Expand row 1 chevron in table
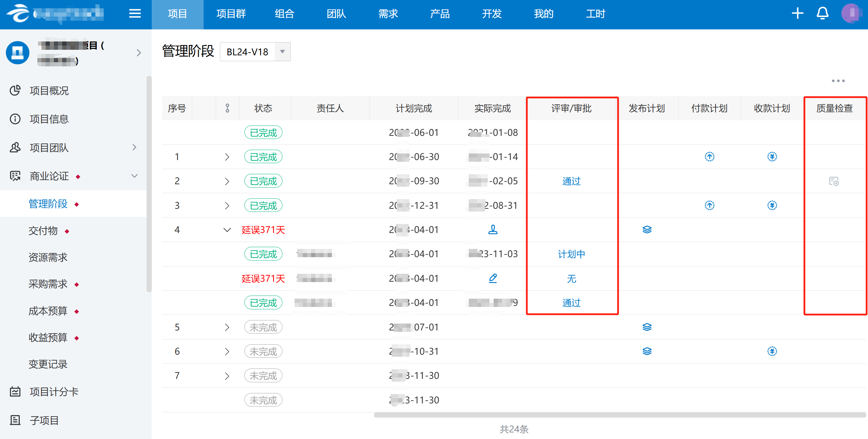The width and height of the screenshot is (868, 439). pos(227,157)
